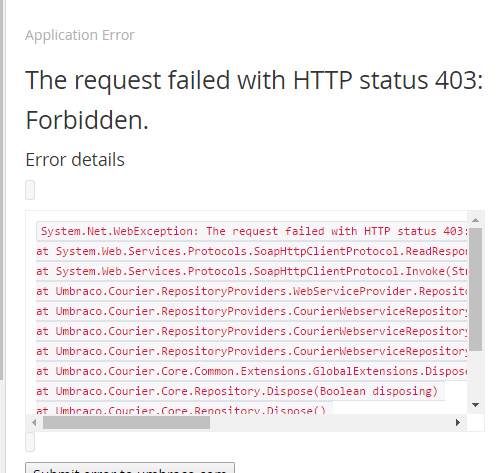Click Submit error to umbraco.com button

pyautogui.click(x=130, y=468)
